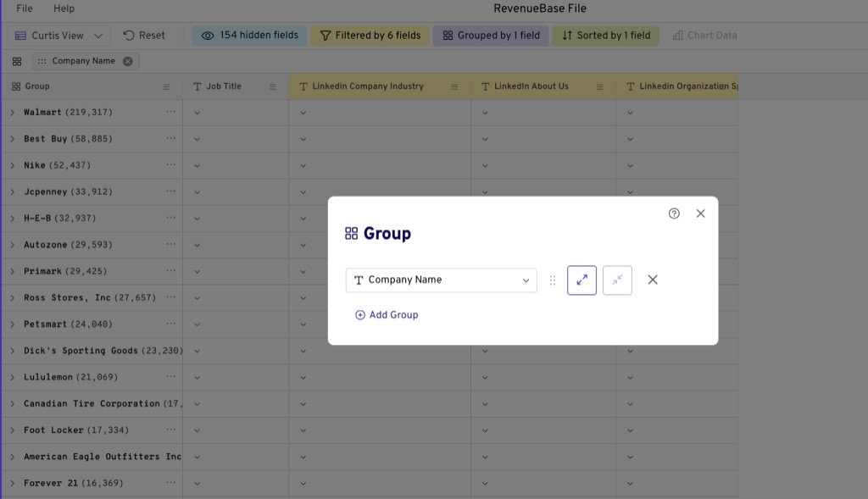Open the Company Name field dropdown in Group dialog
The height and width of the screenshot is (499, 868).
coord(528,280)
